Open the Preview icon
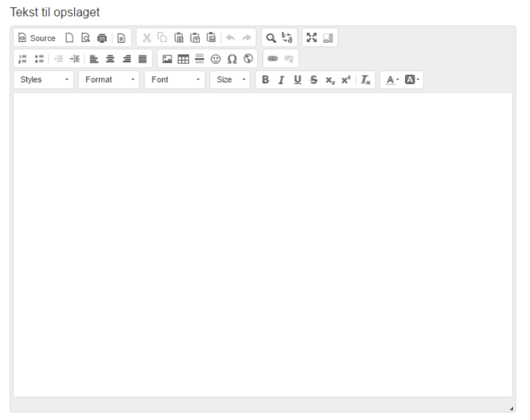Image resolution: width=530 pixels, height=420 pixels. point(86,38)
